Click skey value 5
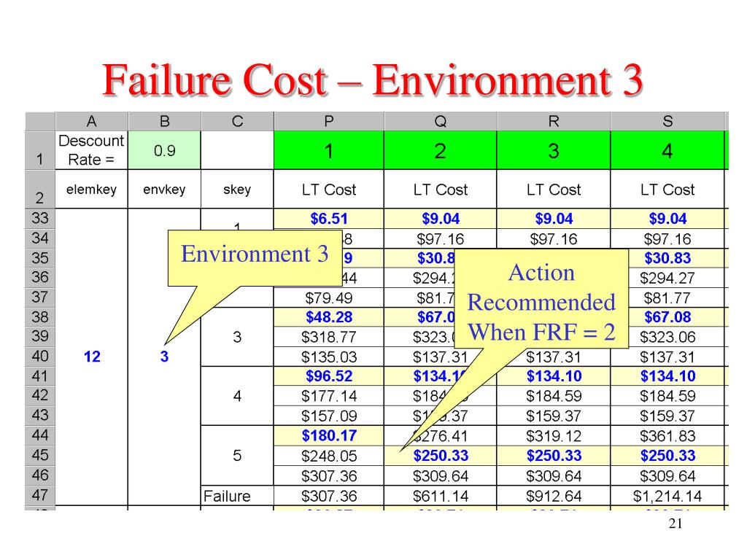This screenshot has width=747, height=560. [x=237, y=455]
